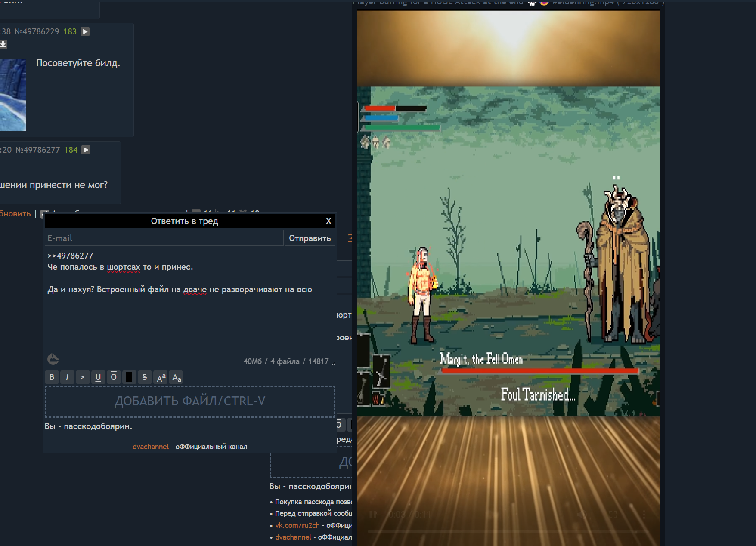
Task: Click the video progress seek bar
Action: [x=508, y=532]
